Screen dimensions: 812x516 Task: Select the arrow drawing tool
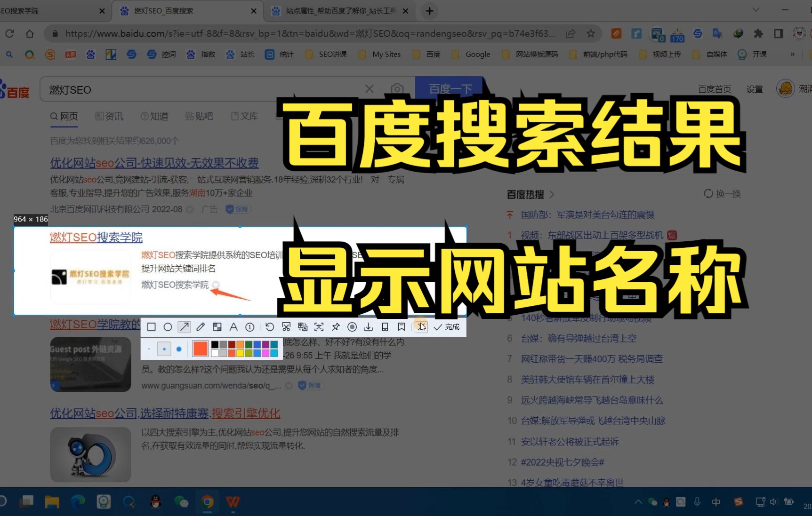point(184,327)
